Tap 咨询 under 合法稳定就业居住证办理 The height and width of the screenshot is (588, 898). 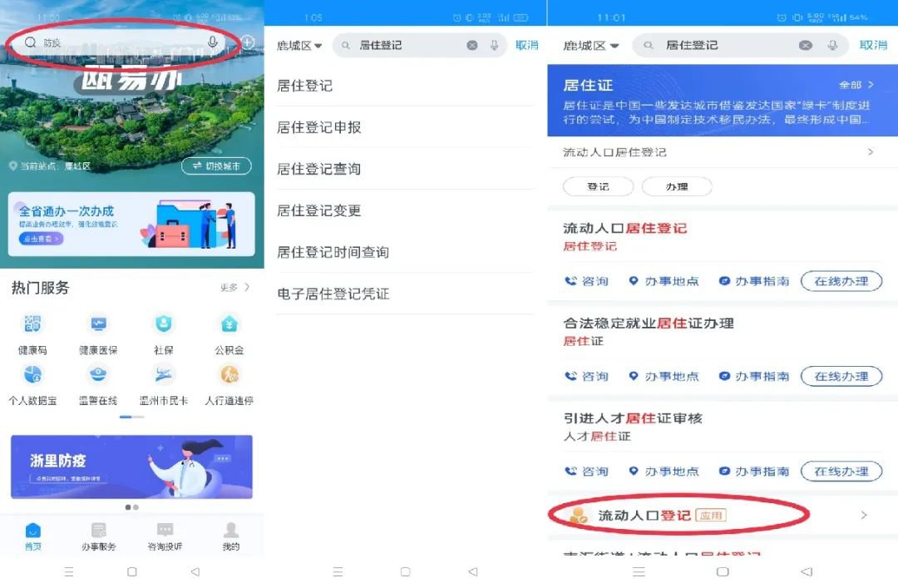click(x=586, y=377)
